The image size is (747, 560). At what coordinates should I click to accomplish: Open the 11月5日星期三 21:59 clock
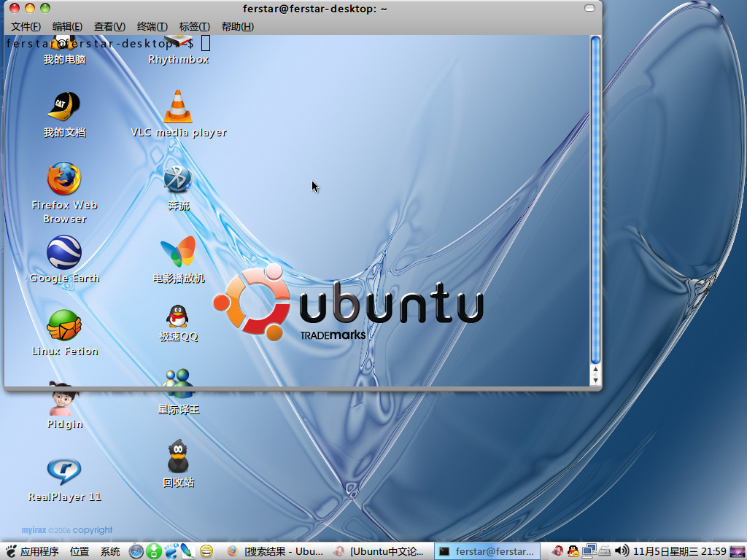click(x=680, y=551)
